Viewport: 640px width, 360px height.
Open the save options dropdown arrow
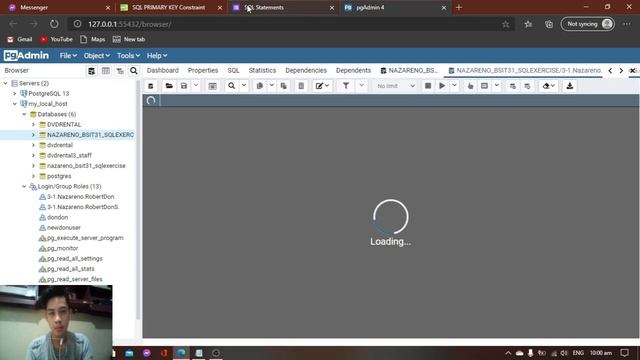click(x=196, y=86)
